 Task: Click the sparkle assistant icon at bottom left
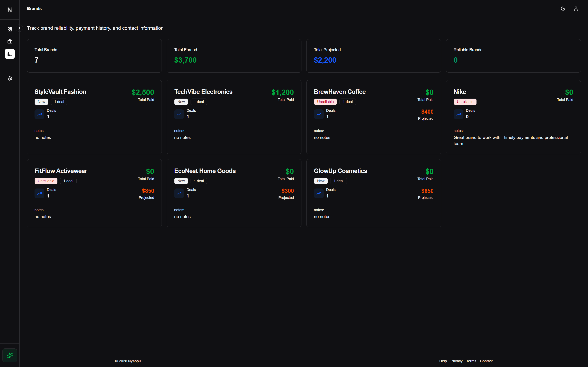10,355
